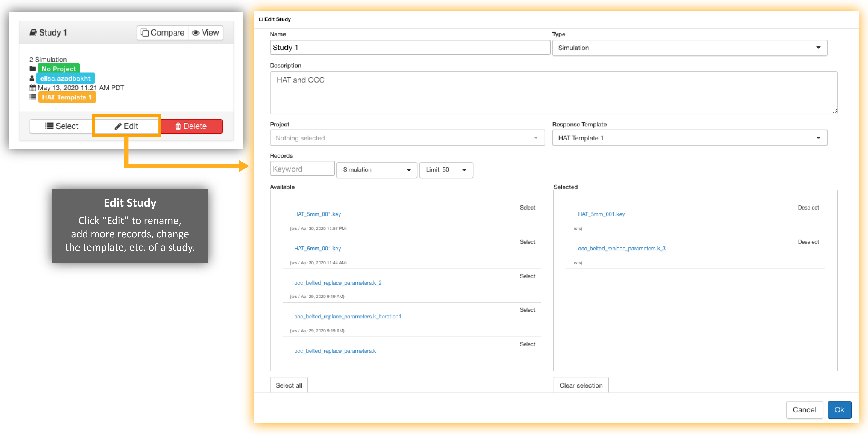Click the user icon beside elisa.azadbakht
This screenshot has width=868, height=434.
point(32,78)
